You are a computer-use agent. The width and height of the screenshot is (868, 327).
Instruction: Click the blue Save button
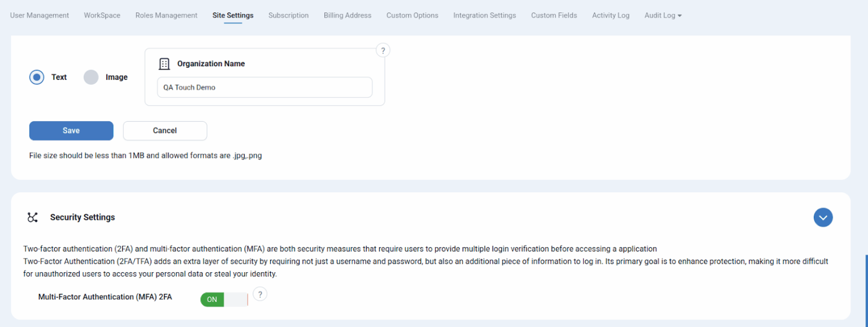71,131
